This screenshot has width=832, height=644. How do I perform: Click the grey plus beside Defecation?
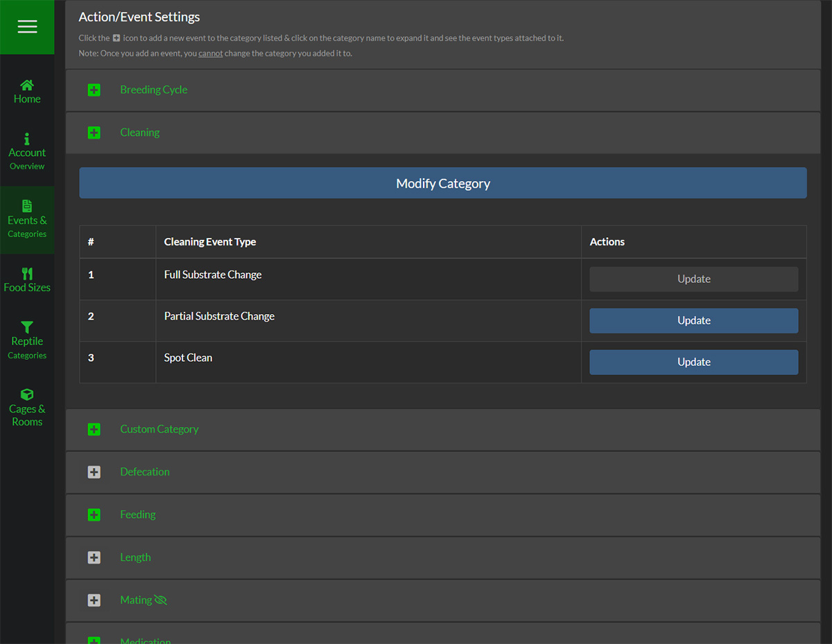[94, 472]
